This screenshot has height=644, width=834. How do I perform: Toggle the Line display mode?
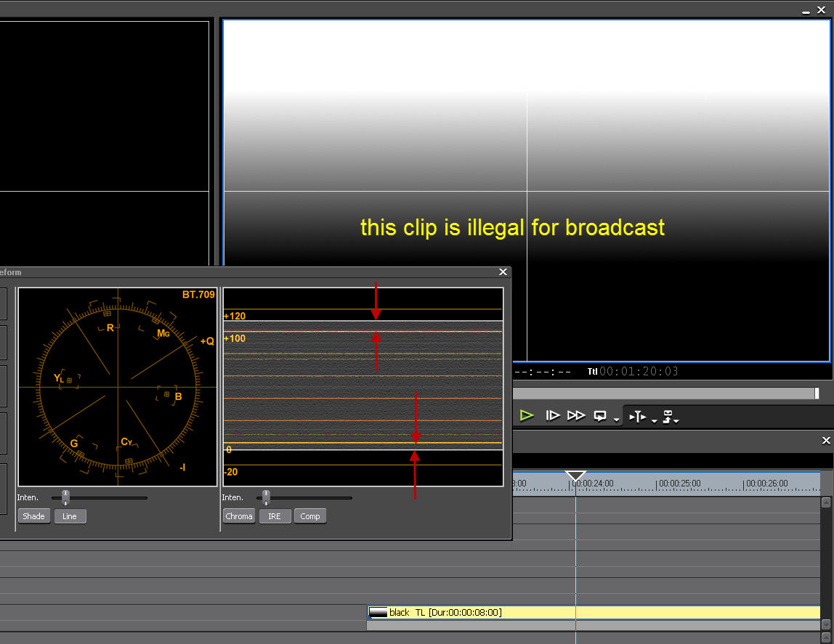point(70,516)
